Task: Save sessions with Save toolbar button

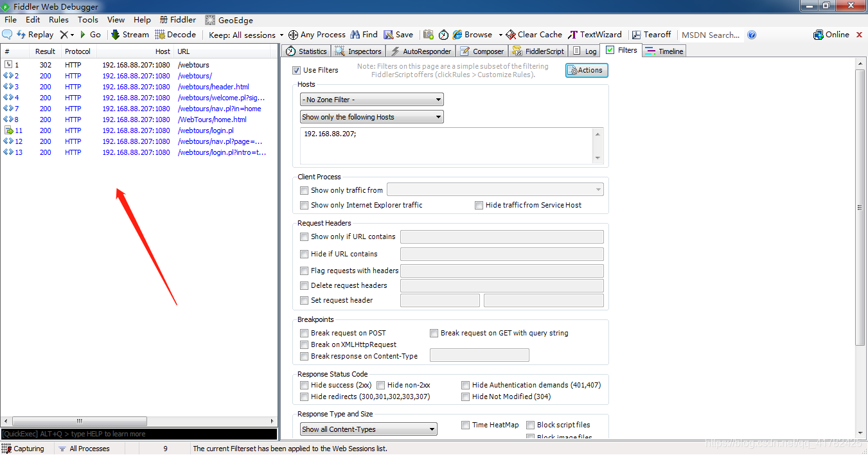Action: click(398, 35)
